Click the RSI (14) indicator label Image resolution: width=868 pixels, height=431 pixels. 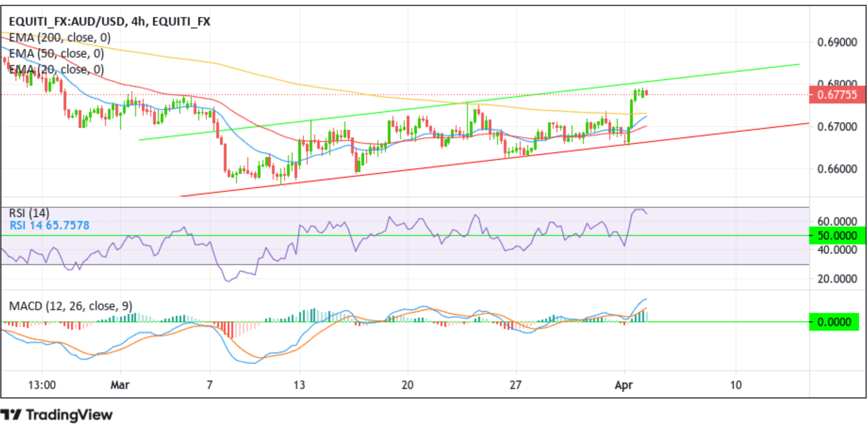[29, 213]
